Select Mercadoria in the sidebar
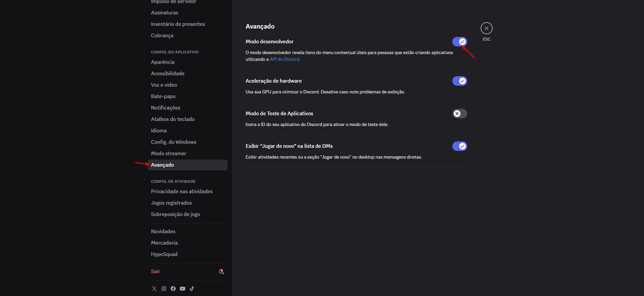The image size is (644, 296). 188,243
